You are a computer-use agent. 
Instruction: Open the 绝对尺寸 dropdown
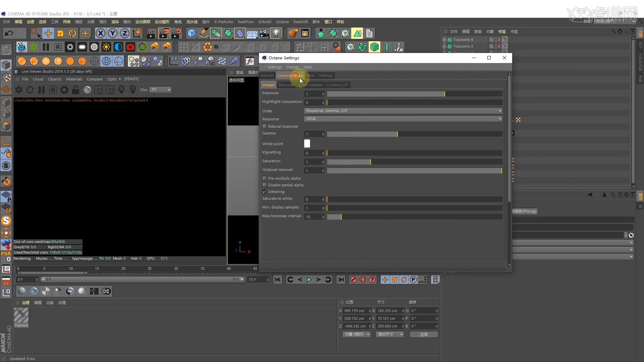click(390, 335)
